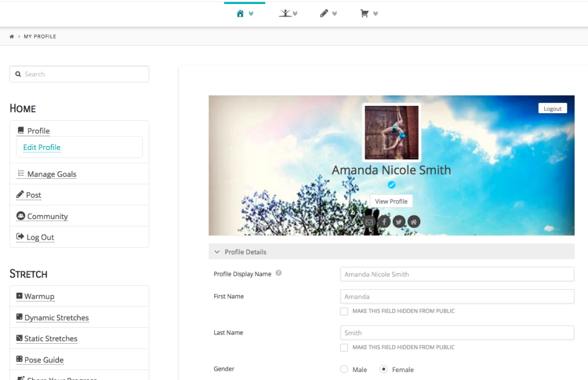Open the Edit Profile link
The width and height of the screenshot is (588, 380).
(x=41, y=147)
